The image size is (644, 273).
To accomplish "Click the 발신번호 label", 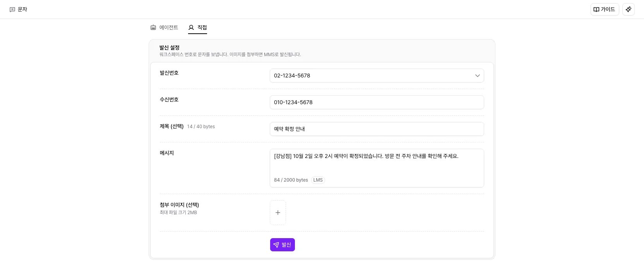I will pyautogui.click(x=169, y=73).
